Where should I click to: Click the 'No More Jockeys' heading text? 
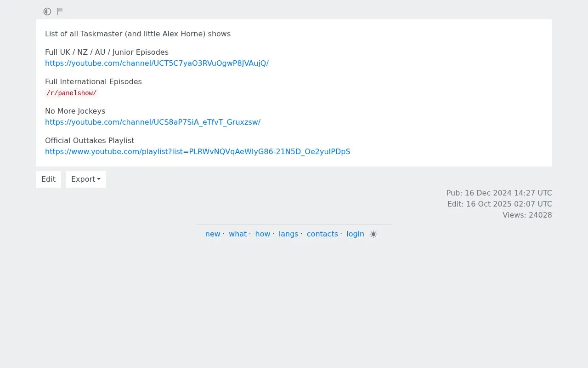click(x=75, y=111)
